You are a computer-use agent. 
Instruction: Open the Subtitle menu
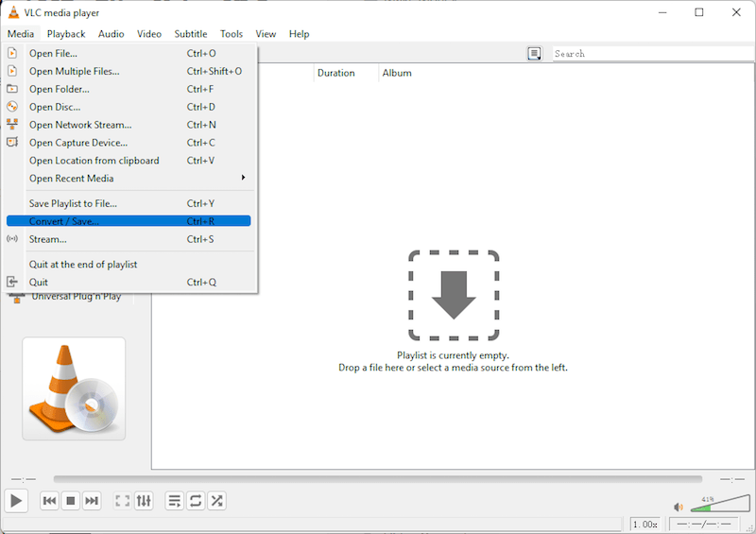pyautogui.click(x=191, y=34)
